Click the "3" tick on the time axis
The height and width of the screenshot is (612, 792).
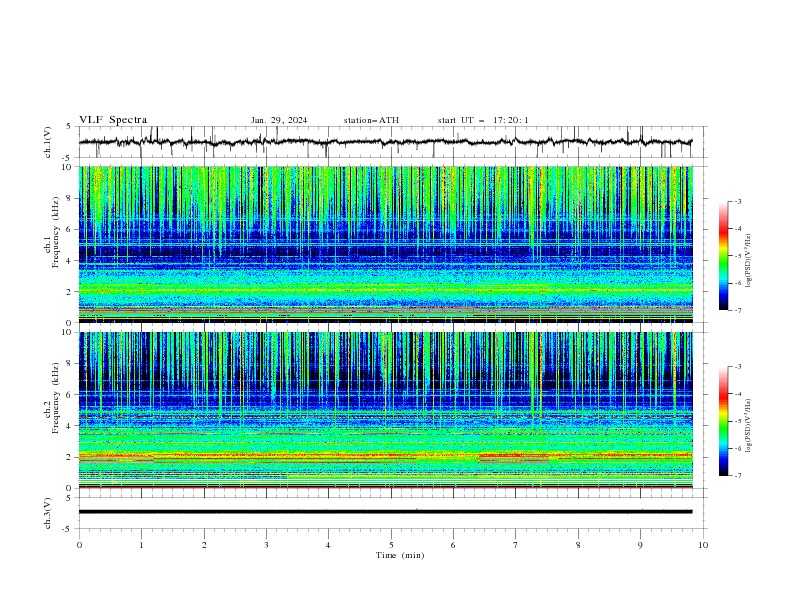(x=266, y=545)
